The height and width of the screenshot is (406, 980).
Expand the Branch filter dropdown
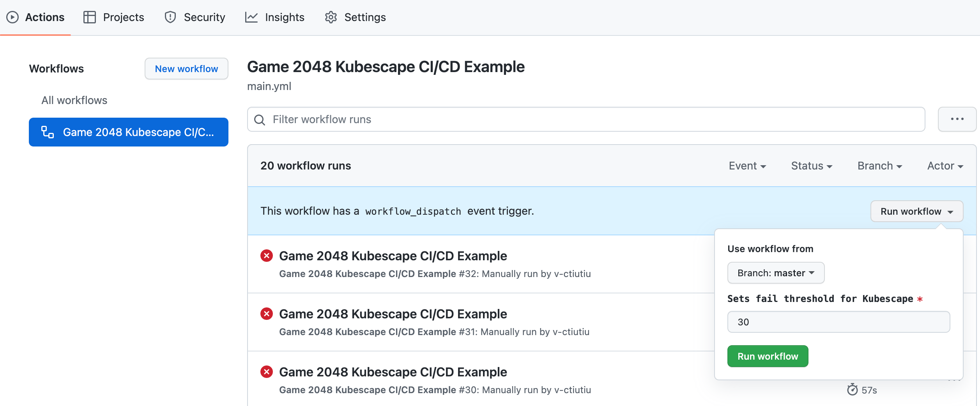[880, 166]
